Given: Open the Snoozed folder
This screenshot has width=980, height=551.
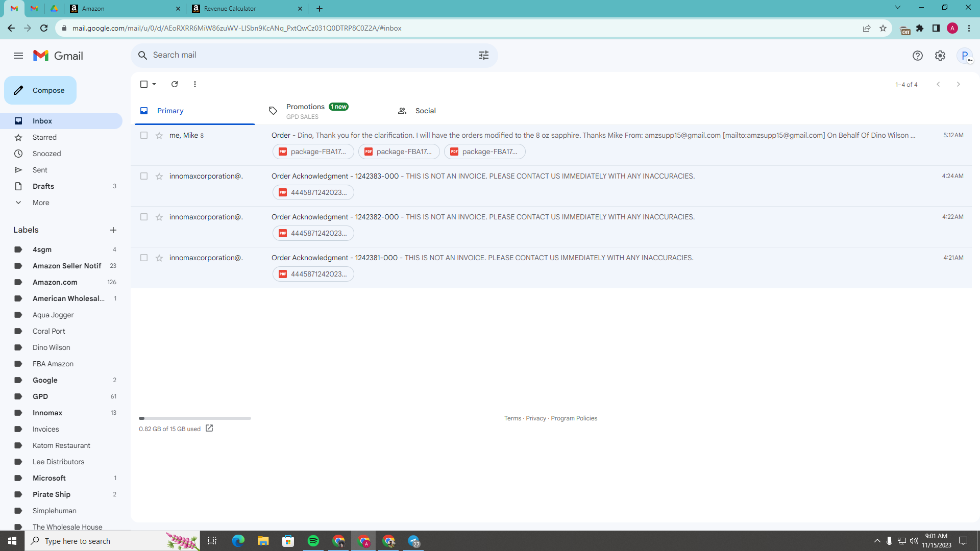Looking at the screenshot, I should 61,154.
